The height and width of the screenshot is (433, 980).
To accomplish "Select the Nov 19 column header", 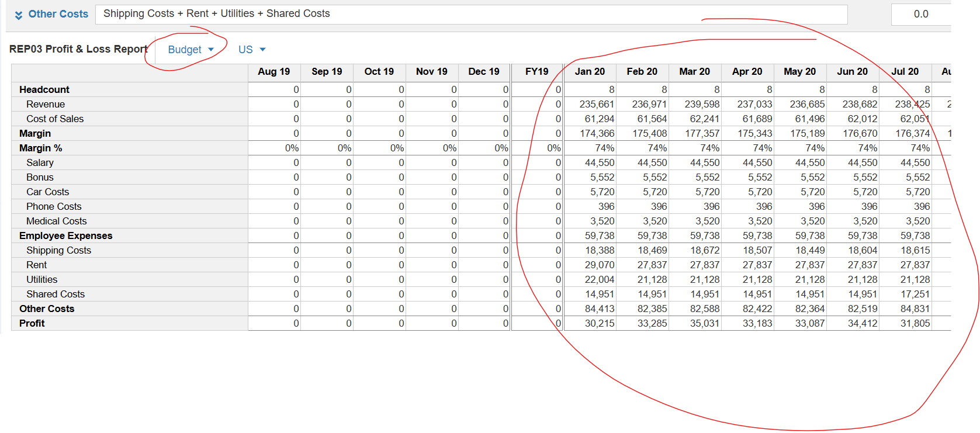I will (x=432, y=72).
